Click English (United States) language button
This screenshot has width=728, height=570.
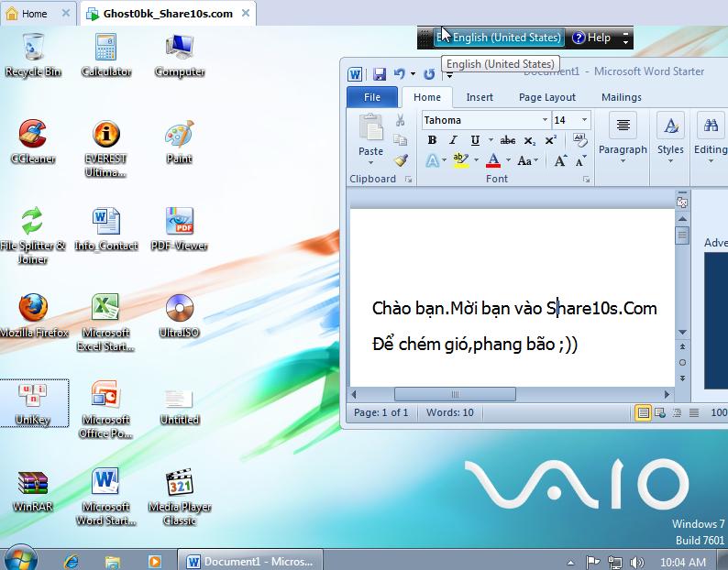(499, 38)
